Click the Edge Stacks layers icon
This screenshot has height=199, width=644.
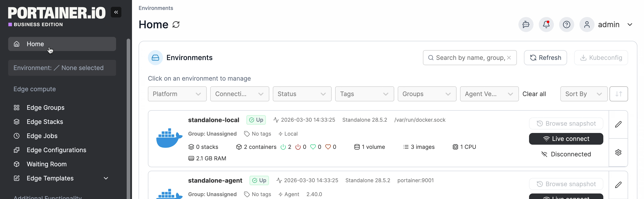click(17, 122)
